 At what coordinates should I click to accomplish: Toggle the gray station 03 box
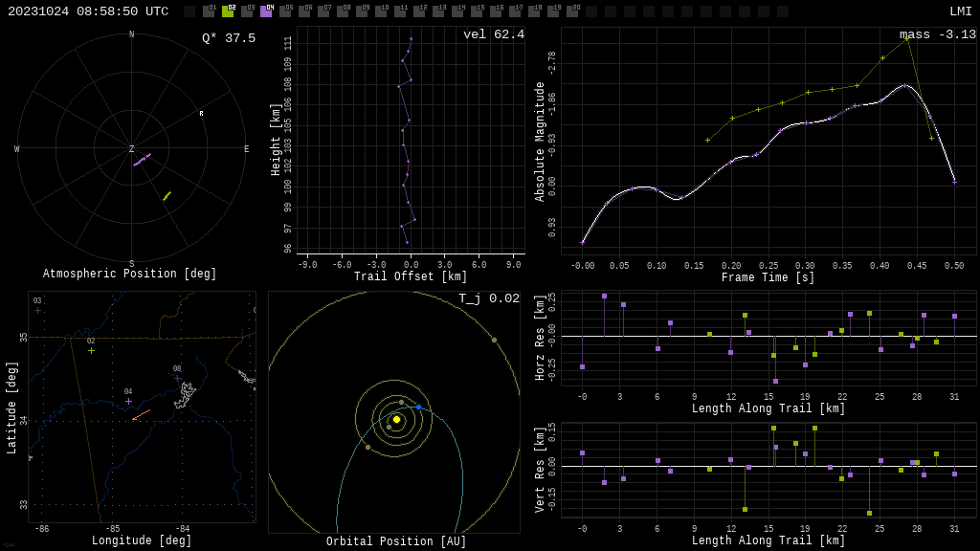tap(247, 11)
